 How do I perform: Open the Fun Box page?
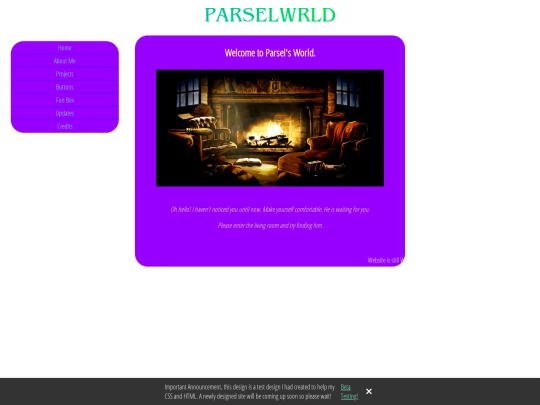point(65,100)
